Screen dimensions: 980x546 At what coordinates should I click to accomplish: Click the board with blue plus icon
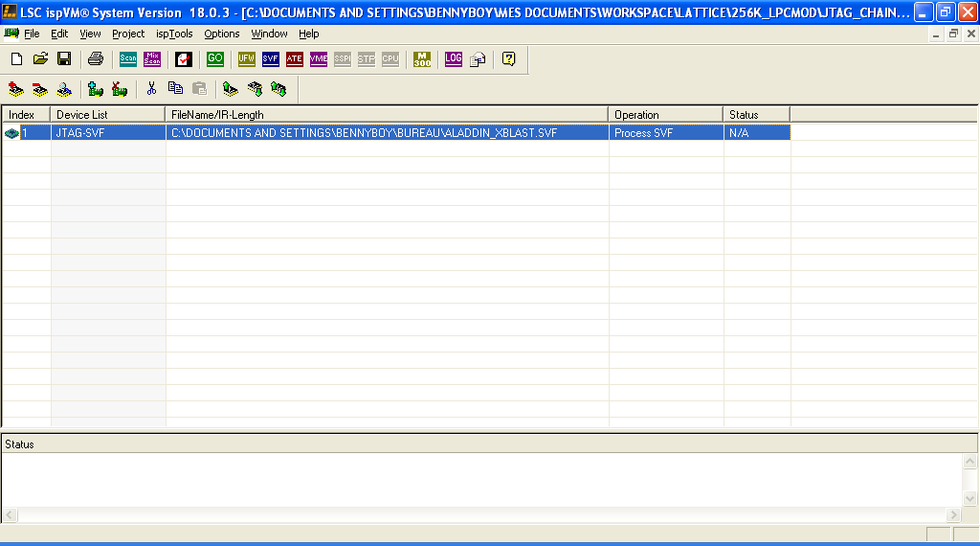(x=96, y=89)
